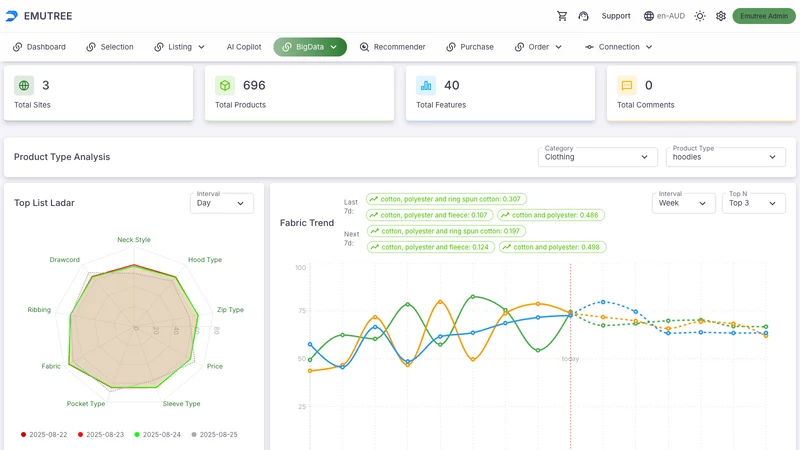This screenshot has height=450, width=800.
Task: Click the Purchase link icon
Action: point(451,47)
